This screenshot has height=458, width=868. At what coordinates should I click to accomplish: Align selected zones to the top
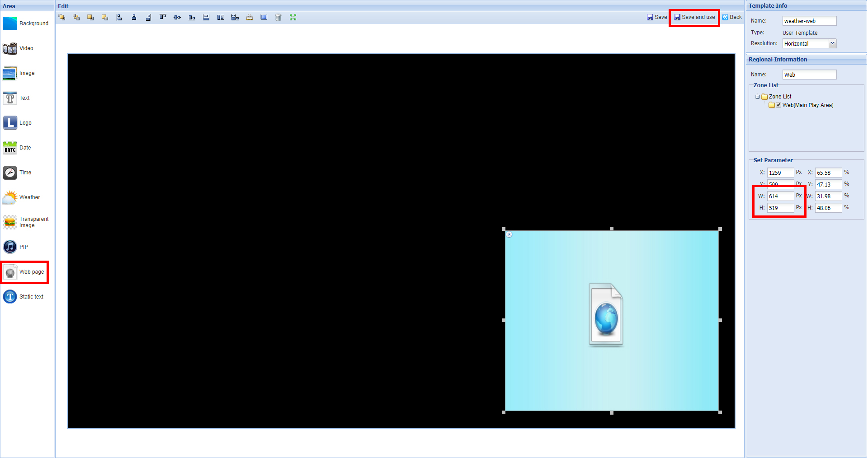tap(163, 17)
